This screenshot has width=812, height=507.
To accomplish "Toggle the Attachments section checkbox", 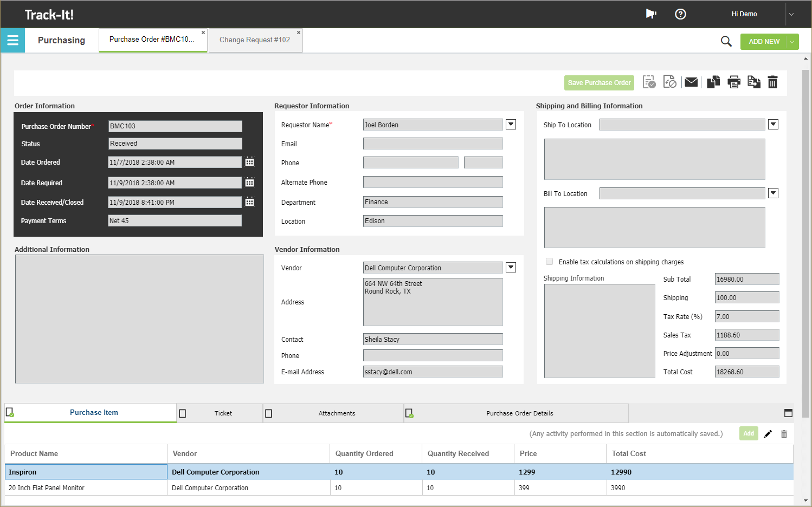I will pyautogui.click(x=269, y=413).
